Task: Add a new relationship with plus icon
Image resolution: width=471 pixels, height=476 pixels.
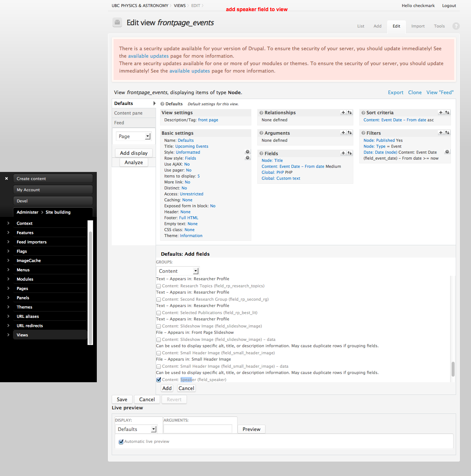Action: coord(343,112)
